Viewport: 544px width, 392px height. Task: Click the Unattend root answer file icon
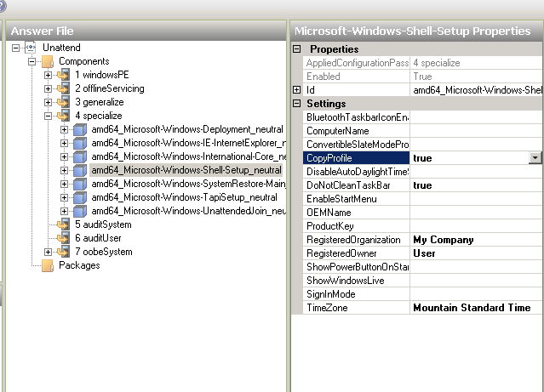pyautogui.click(x=31, y=48)
